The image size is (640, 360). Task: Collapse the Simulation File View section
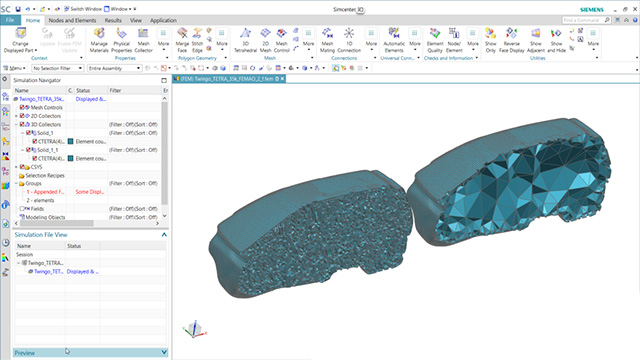click(x=164, y=235)
